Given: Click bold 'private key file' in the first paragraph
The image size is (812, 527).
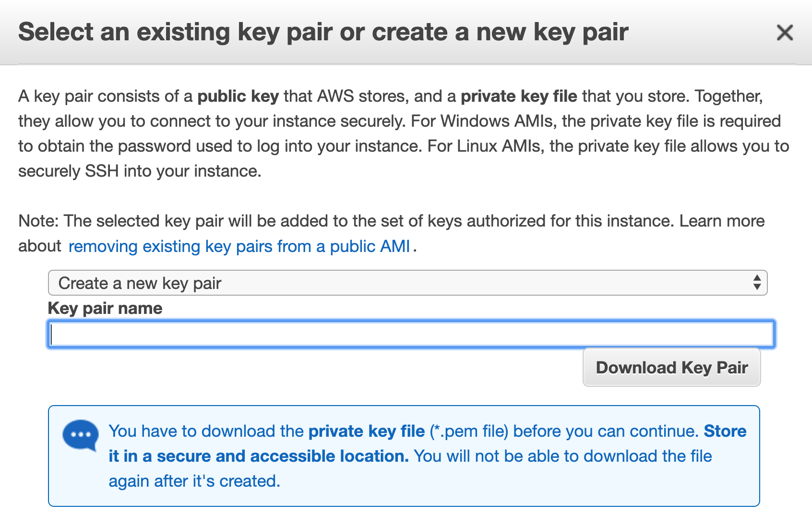Looking at the screenshot, I should point(519,96).
